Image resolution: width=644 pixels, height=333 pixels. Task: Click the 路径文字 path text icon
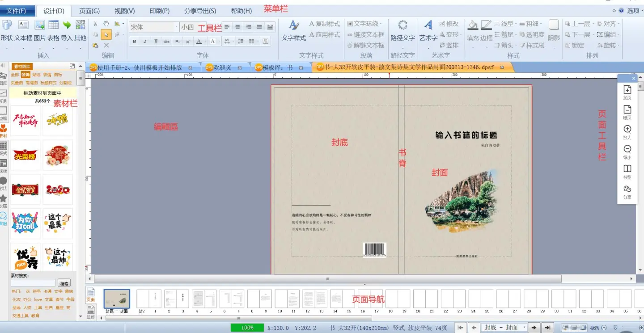click(x=402, y=25)
